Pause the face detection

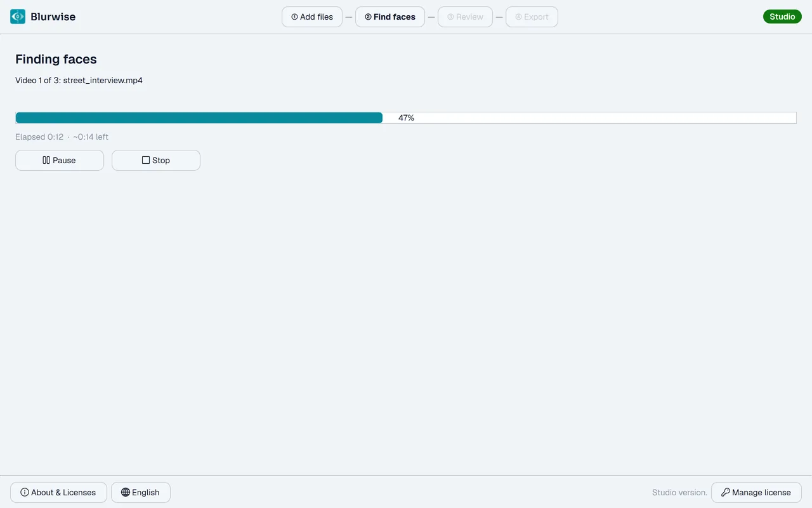(x=60, y=160)
